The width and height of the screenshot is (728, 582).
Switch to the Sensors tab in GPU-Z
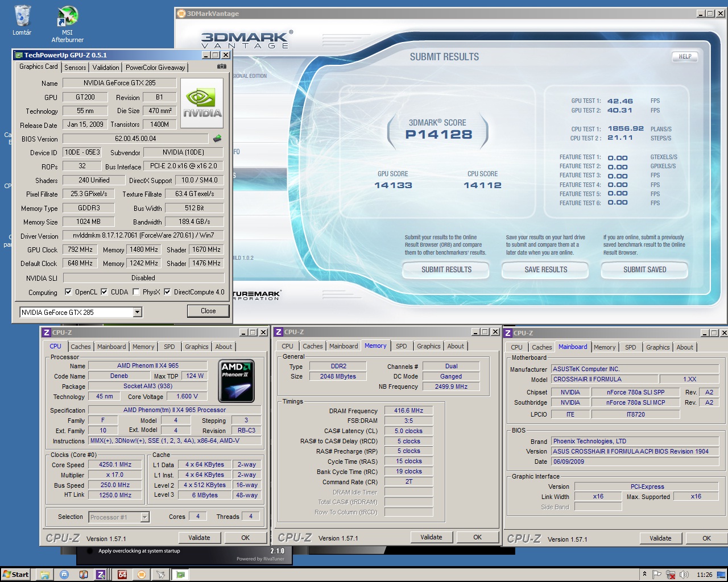coord(75,67)
